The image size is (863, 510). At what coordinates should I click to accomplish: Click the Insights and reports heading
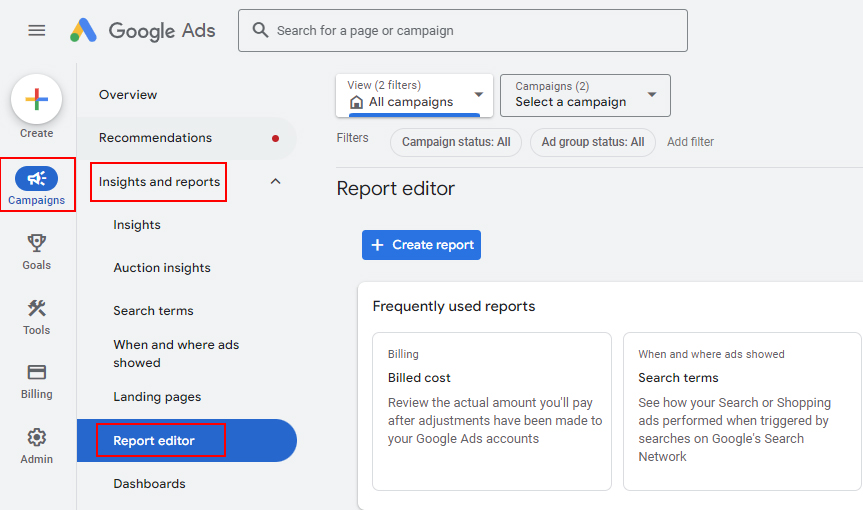pyautogui.click(x=159, y=182)
